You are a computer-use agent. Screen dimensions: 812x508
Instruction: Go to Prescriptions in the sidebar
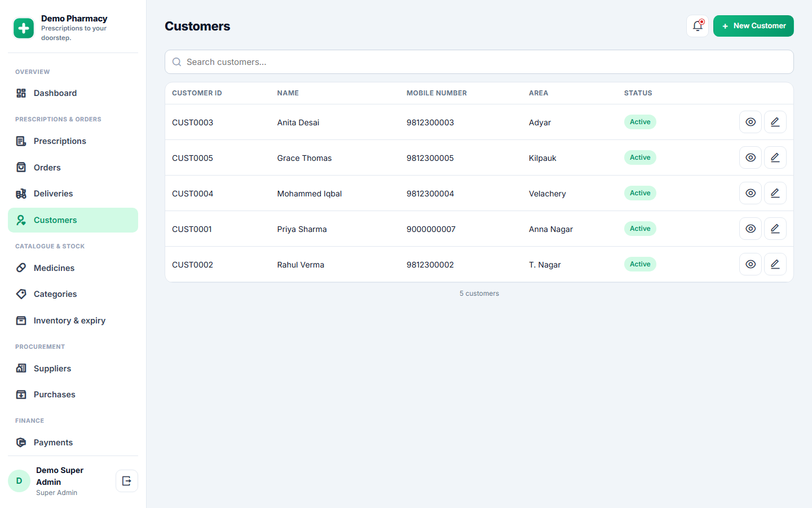click(73, 141)
